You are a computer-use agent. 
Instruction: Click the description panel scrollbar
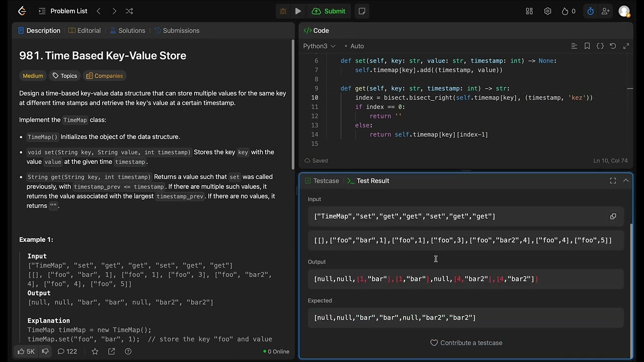click(x=293, y=105)
